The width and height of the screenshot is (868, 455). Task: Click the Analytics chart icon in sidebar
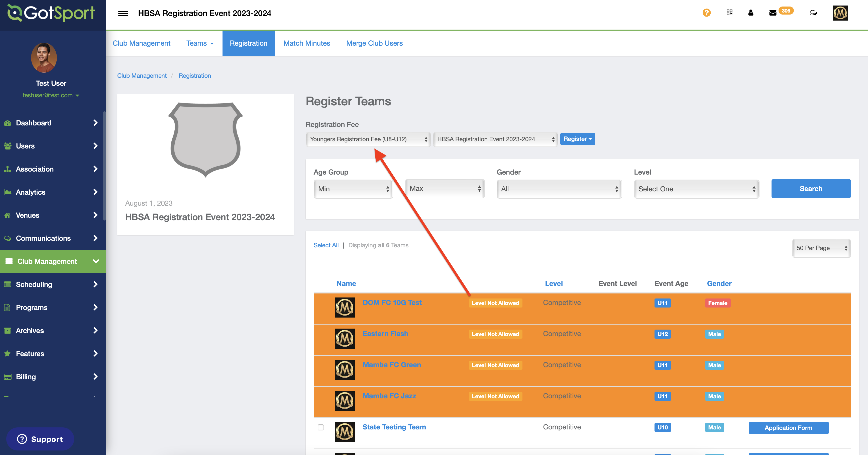8,192
